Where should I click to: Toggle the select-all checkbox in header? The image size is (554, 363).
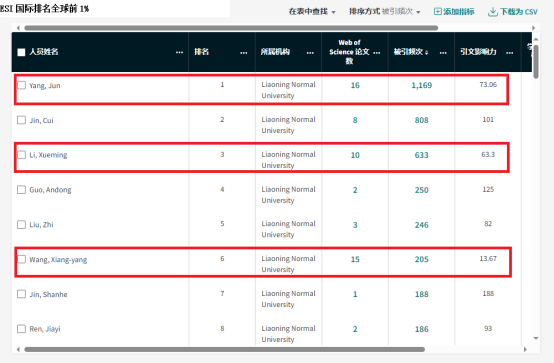[x=21, y=52]
